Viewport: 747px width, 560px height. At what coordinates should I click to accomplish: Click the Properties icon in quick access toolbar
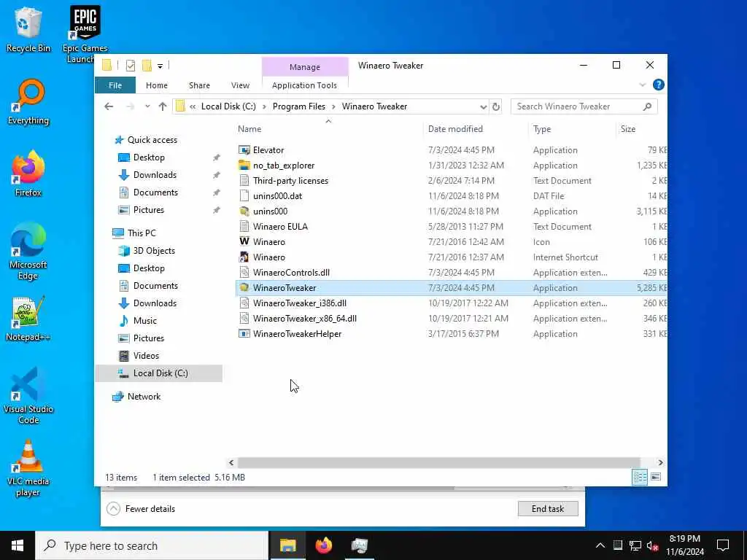tap(130, 65)
